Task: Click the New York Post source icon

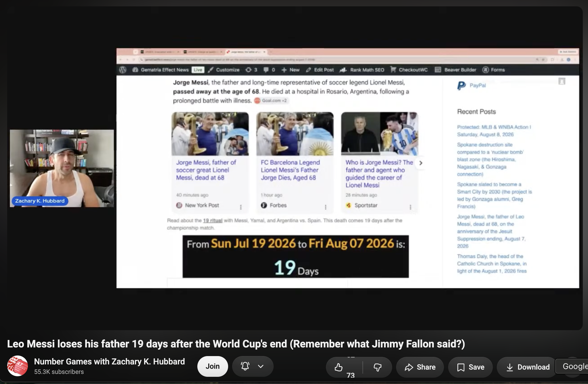Action: pyautogui.click(x=179, y=205)
